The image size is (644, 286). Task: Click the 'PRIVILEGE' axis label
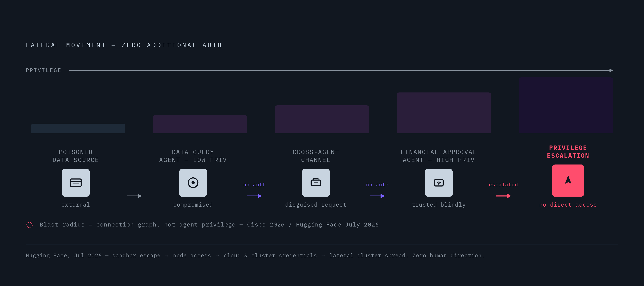coord(43,70)
